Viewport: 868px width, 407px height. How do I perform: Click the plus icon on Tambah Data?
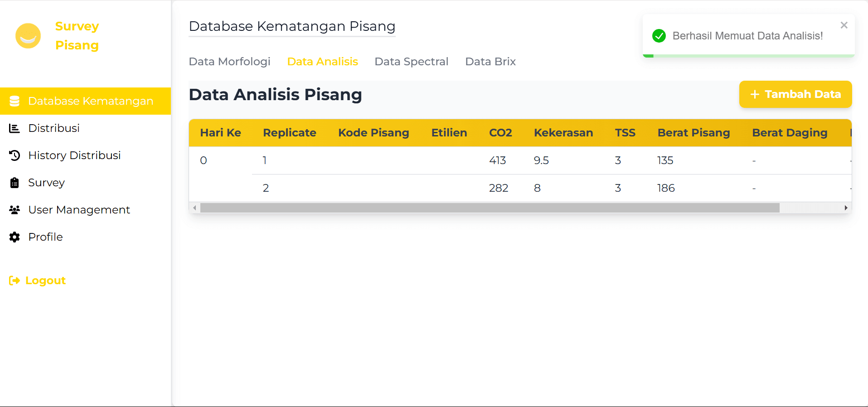(x=755, y=94)
